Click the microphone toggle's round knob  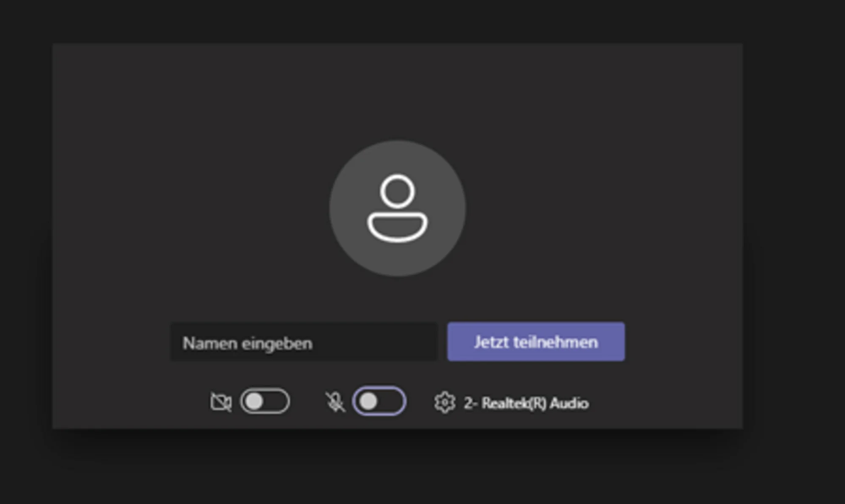pos(368,401)
